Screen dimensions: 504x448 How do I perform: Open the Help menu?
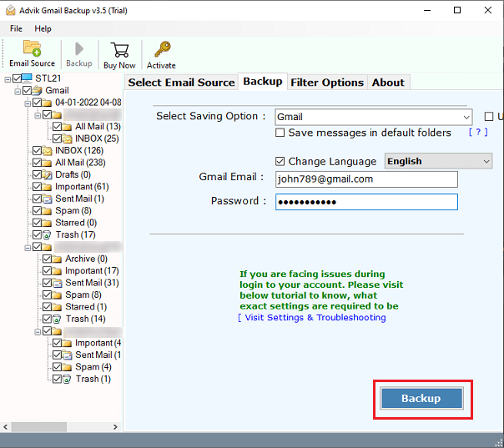coord(43,28)
